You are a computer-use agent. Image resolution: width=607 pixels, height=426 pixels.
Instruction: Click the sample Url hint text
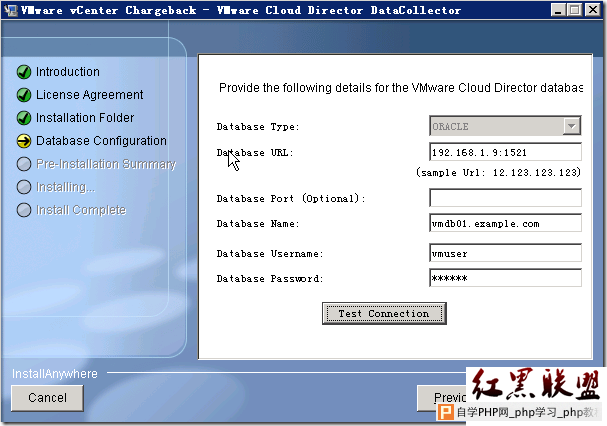pos(499,172)
